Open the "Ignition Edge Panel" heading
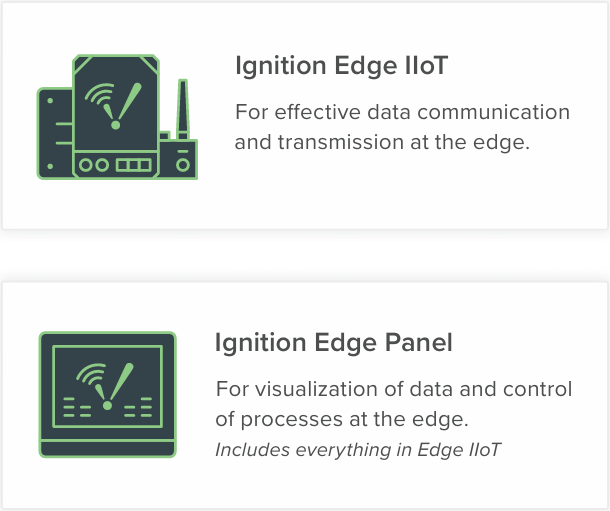 tap(334, 343)
